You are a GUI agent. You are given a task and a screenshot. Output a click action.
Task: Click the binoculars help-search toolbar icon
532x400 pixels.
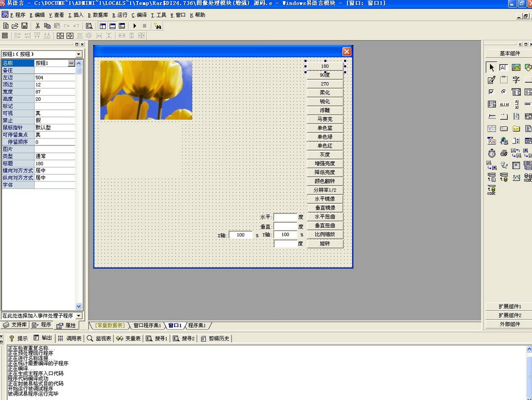158,26
